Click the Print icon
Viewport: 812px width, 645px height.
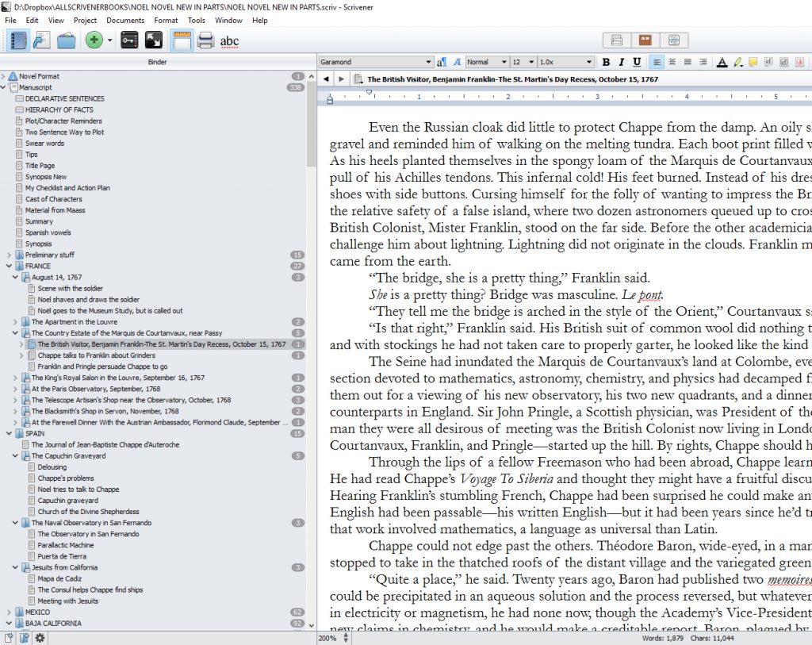205,40
